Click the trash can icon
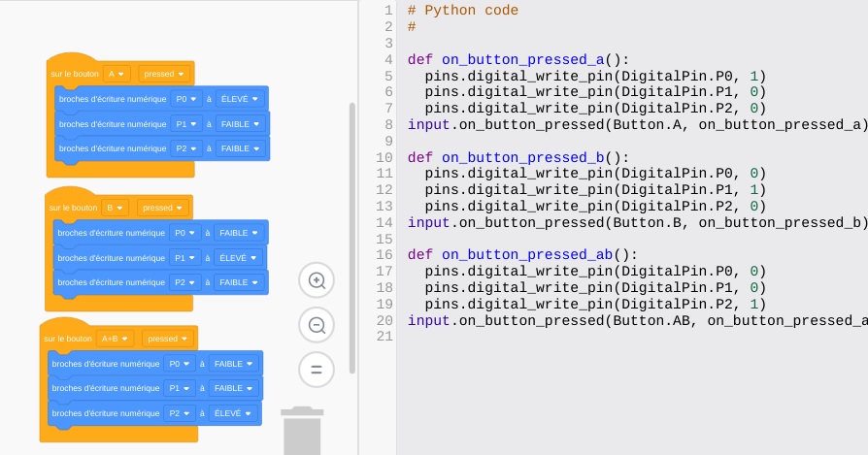 pos(302,431)
